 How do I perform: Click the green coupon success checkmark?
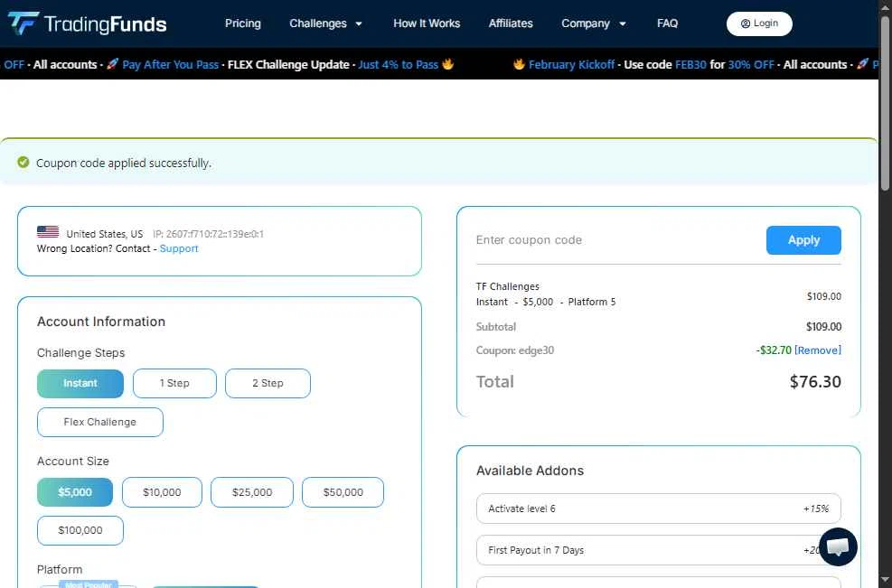23,163
